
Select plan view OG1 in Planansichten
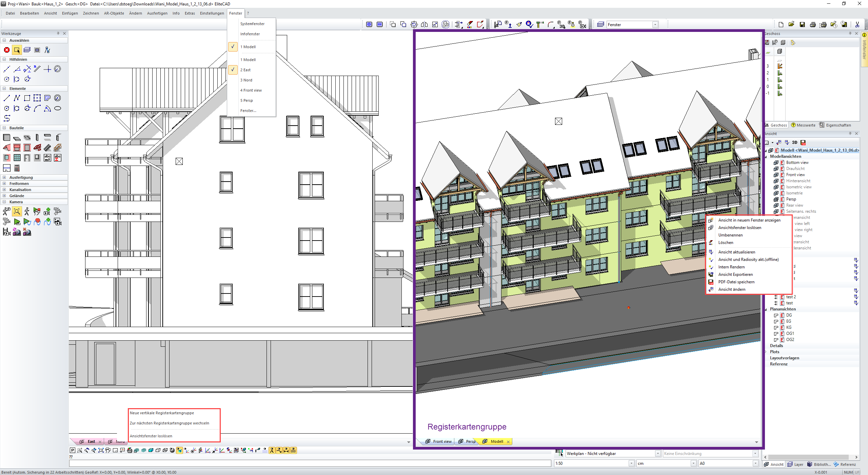(x=790, y=334)
